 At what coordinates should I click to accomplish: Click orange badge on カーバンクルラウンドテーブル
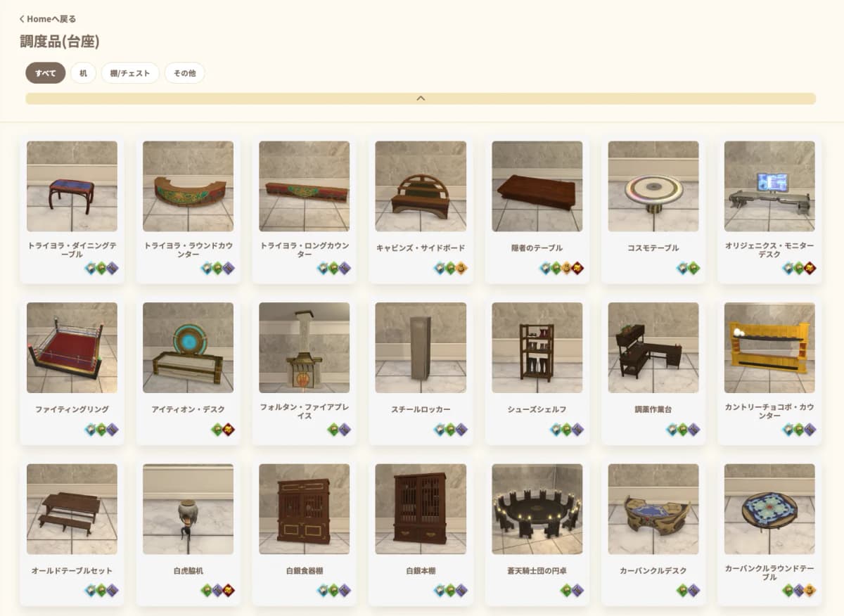click(x=810, y=590)
